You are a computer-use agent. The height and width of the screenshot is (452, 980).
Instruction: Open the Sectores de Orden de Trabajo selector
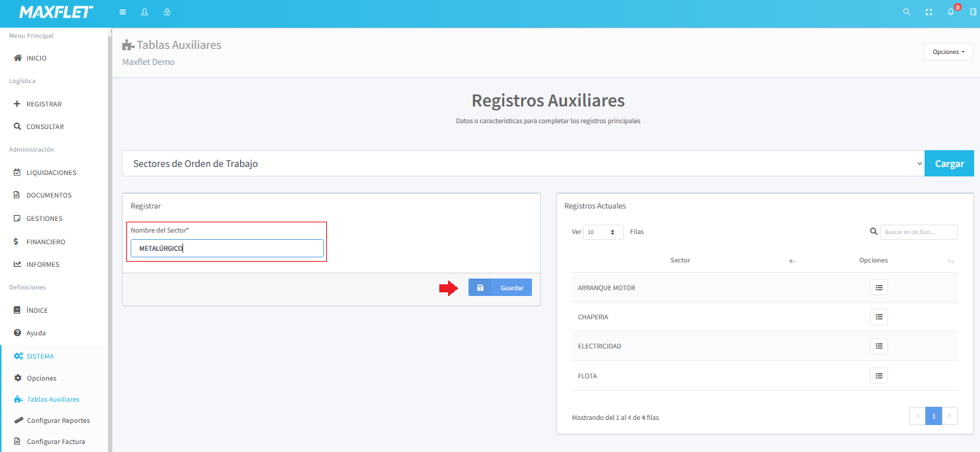522,164
